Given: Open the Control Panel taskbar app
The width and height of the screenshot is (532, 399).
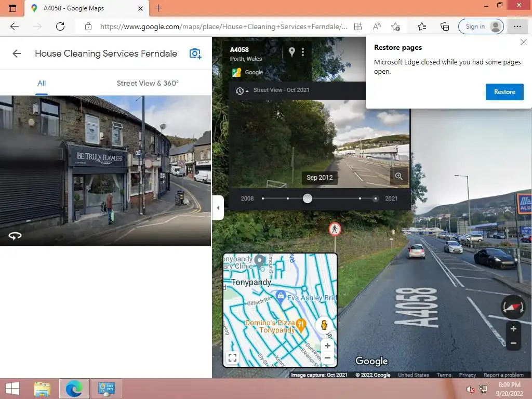Looking at the screenshot, I should [106, 389].
